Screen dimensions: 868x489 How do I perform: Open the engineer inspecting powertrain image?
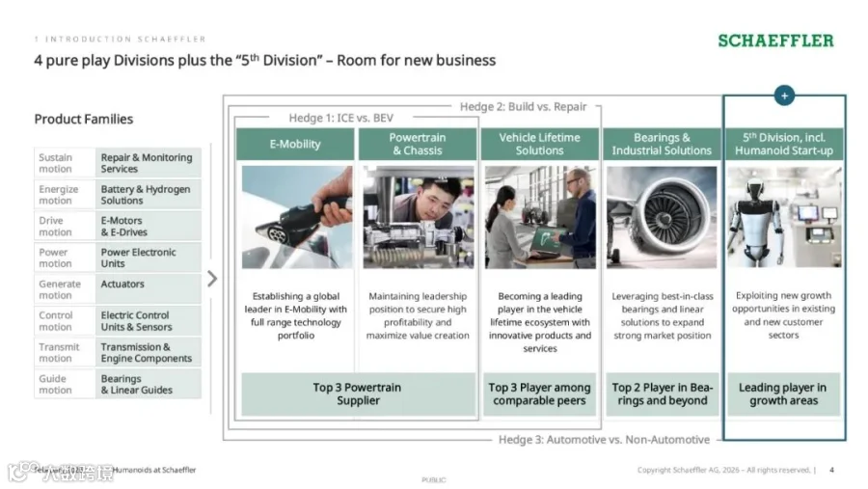click(419, 217)
